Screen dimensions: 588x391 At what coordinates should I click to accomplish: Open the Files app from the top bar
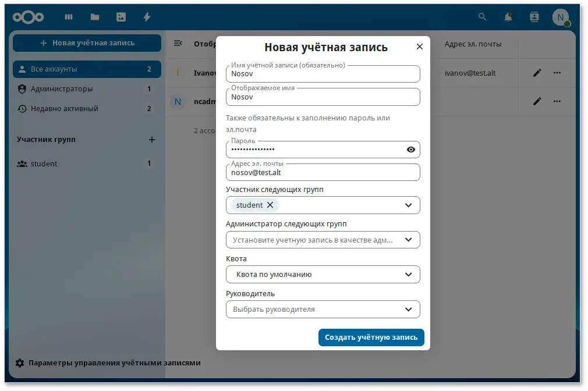point(94,17)
